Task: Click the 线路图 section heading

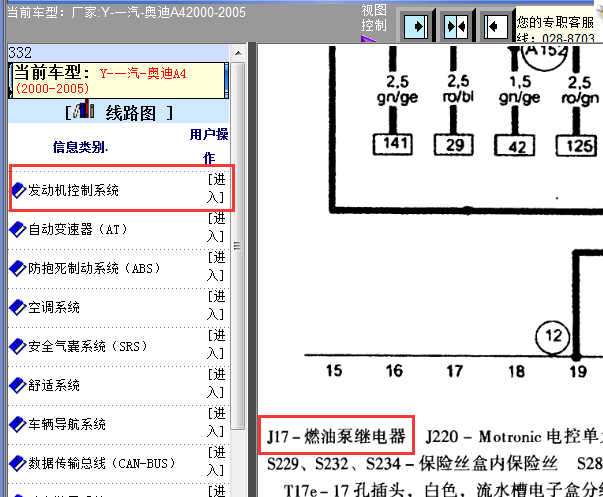Action: [132, 113]
